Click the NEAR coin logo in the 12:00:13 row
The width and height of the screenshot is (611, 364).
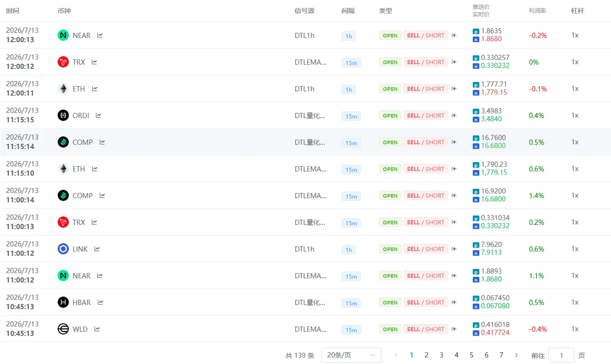[x=63, y=35]
